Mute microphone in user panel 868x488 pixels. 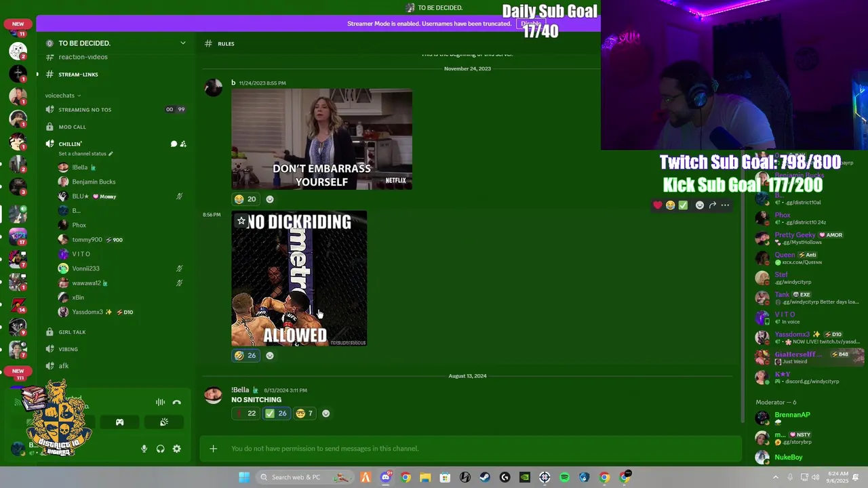(144, 449)
